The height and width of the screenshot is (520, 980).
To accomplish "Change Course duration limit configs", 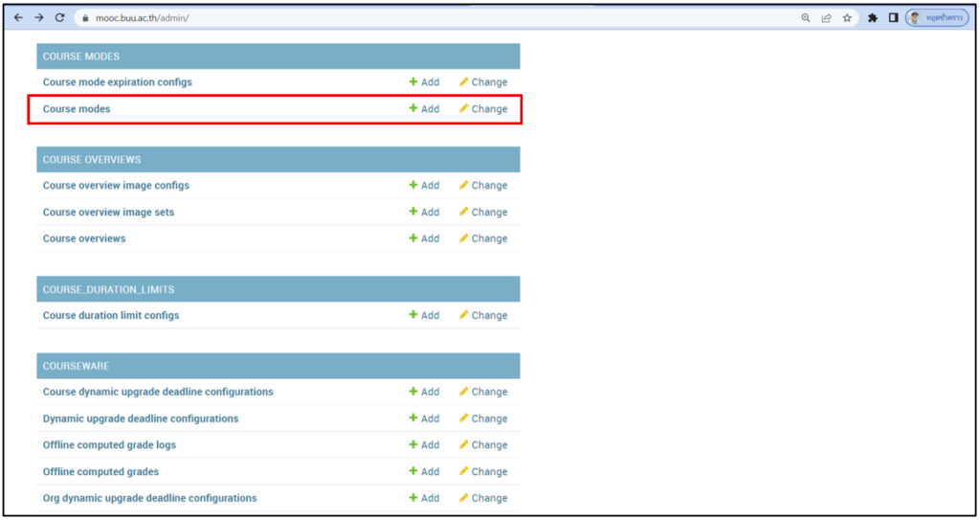I will coord(483,315).
